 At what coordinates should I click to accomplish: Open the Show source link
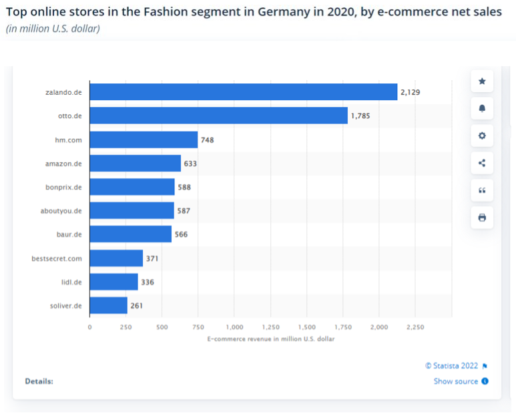pos(455,381)
